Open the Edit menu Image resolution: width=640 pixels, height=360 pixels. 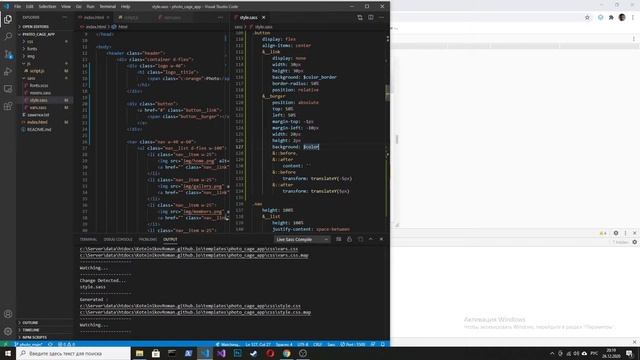point(30,7)
